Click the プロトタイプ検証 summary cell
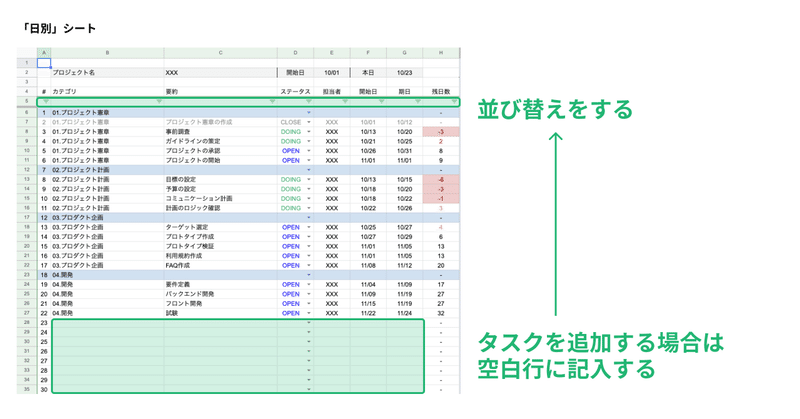The width and height of the screenshot is (800, 419). coord(220,247)
